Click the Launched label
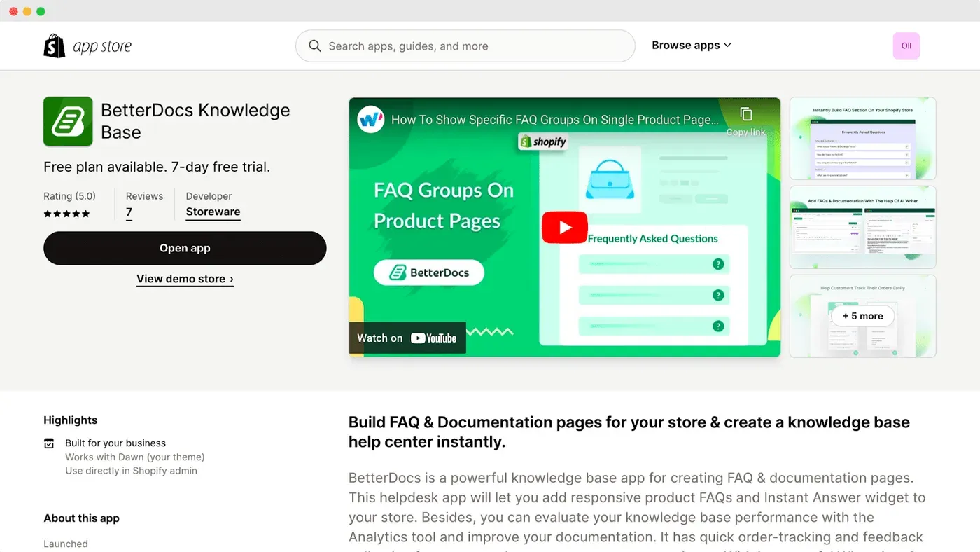This screenshot has width=980, height=552. (66, 544)
